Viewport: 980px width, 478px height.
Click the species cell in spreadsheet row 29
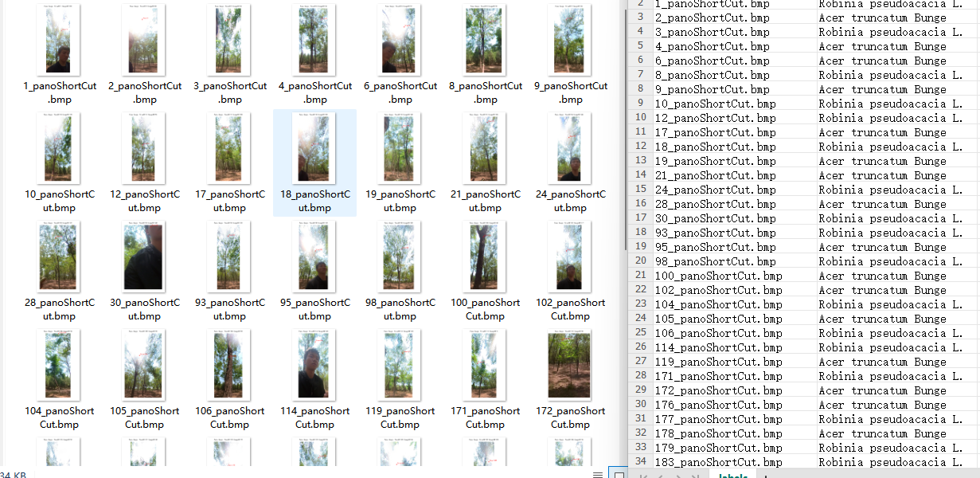point(898,390)
